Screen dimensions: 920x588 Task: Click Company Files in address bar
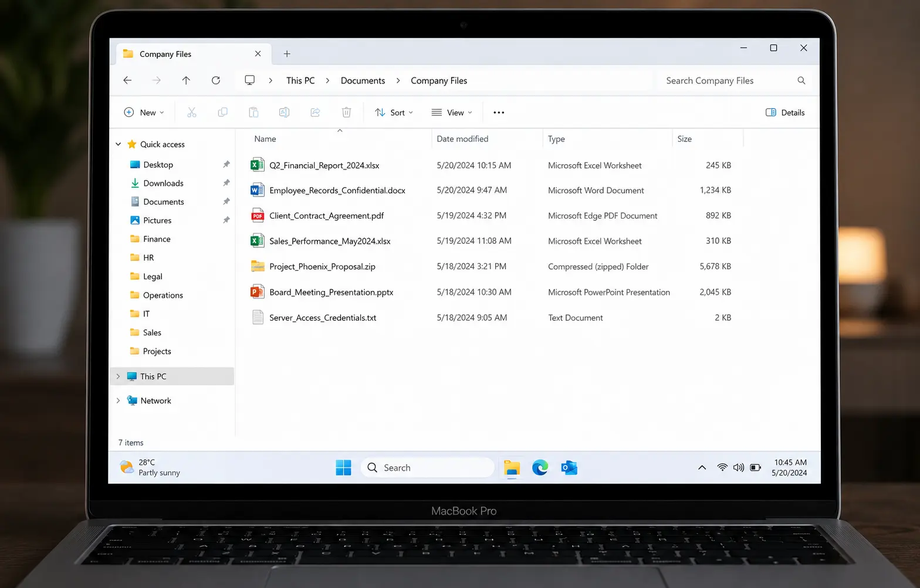tap(439, 80)
